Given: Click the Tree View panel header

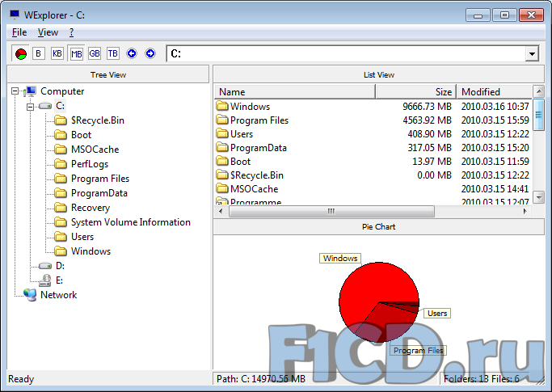Looking at the screenshot, I should pos(108,74).
